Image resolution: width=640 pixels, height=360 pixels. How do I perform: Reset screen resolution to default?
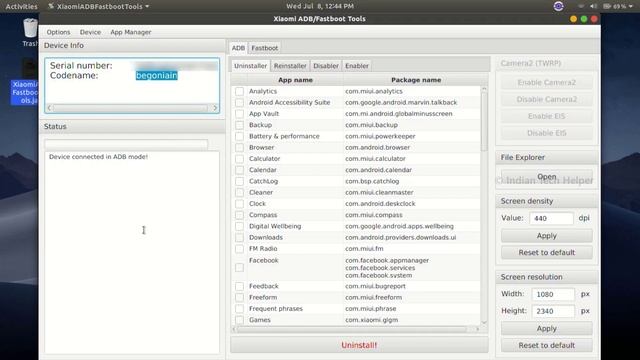(547, 345)
